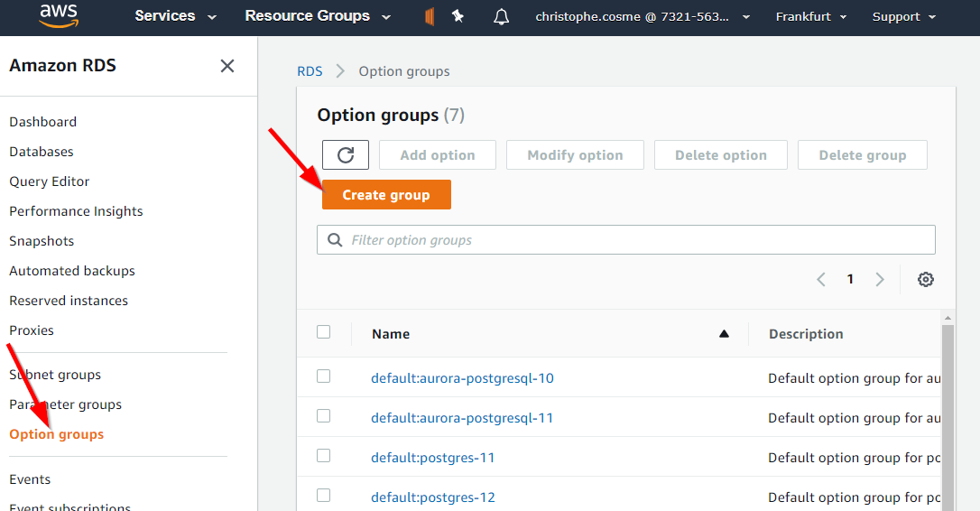Close the Amazon RDS side panel
Image resolution: width=980 pixels, height=511 pixels.
point(227,66)
